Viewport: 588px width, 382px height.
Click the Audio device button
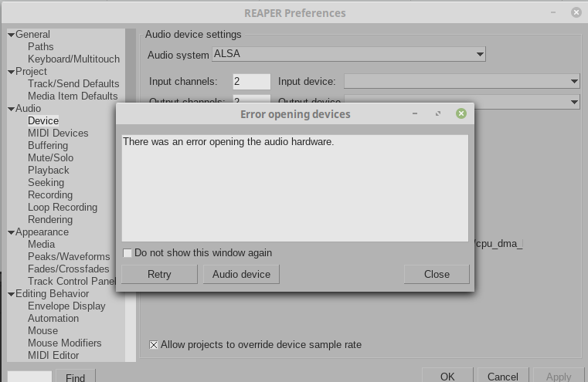pyautogui.click(x=241, y=275)
